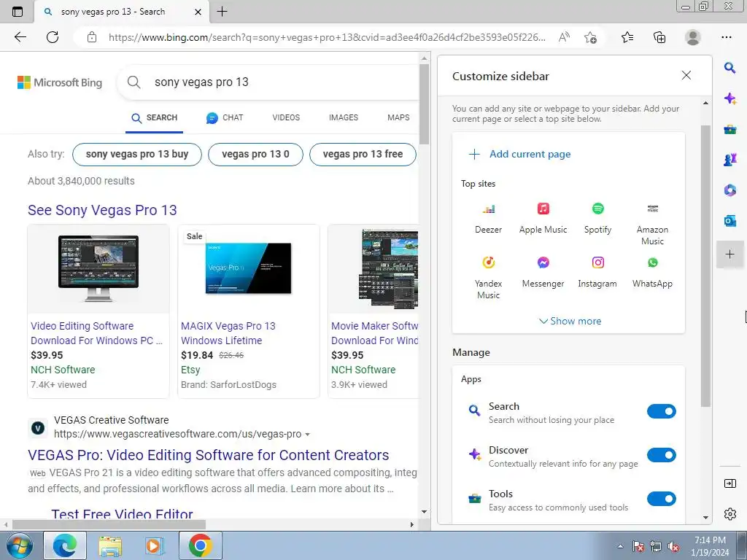Open sidebar settings gear icon
This screenshot has height=560, width=747.
(x=729, y=514)
